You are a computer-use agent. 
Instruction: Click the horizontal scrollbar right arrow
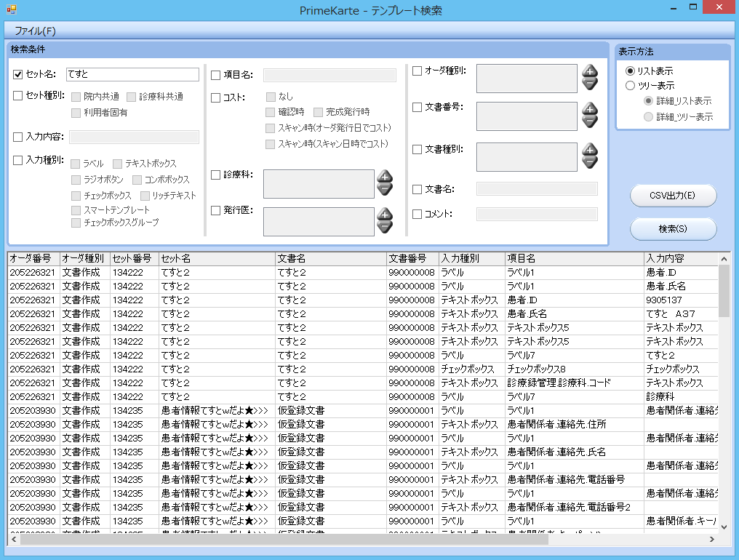click(x=711, y=539)
